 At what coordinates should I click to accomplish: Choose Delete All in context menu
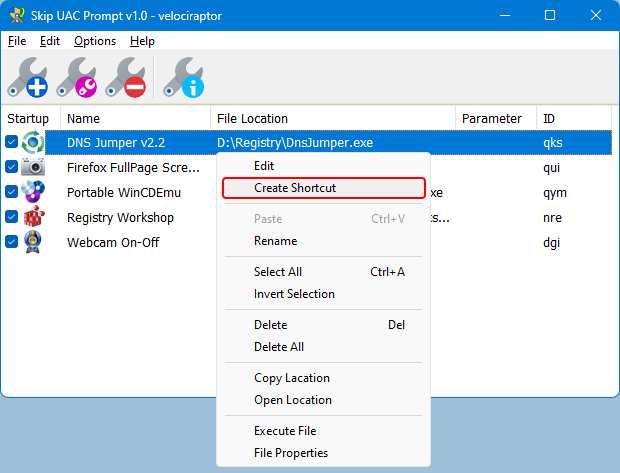pos(323,347)
